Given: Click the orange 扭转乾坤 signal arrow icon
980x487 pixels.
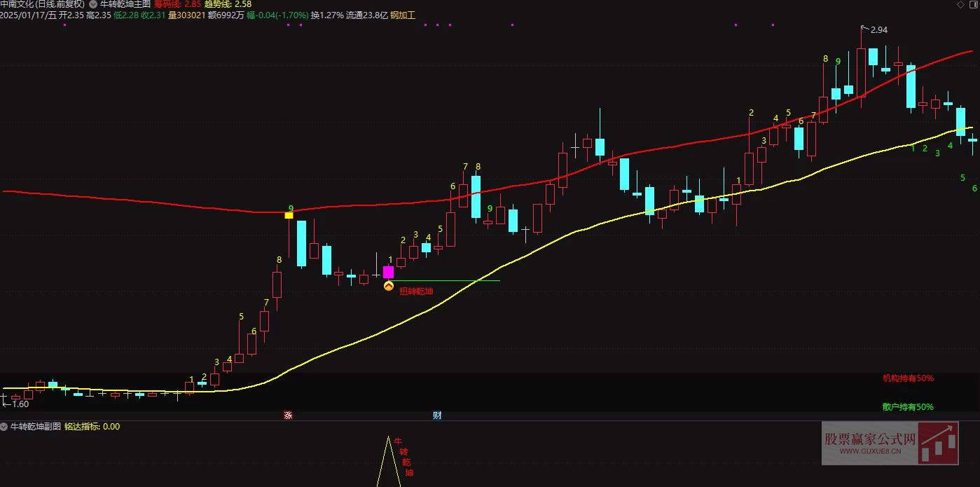Looking at the screenshot, I should pos(389,286).
